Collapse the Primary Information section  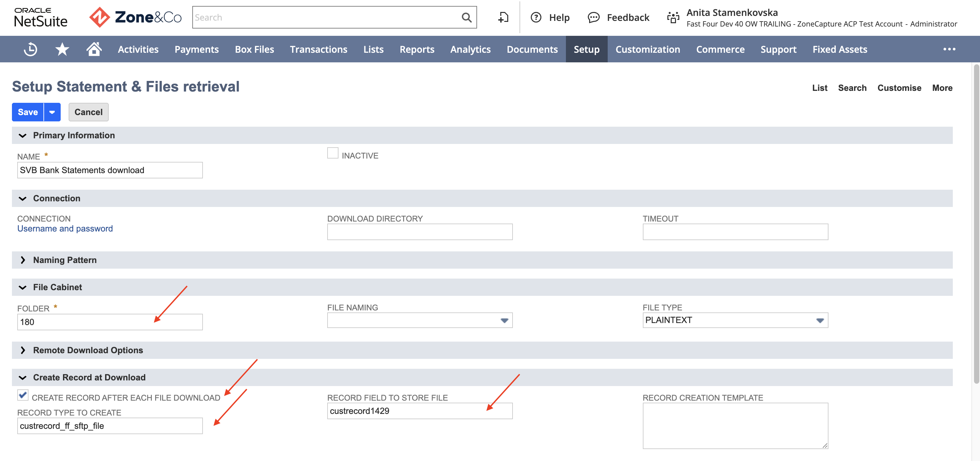pyautogui.click(x=23, y=136)
